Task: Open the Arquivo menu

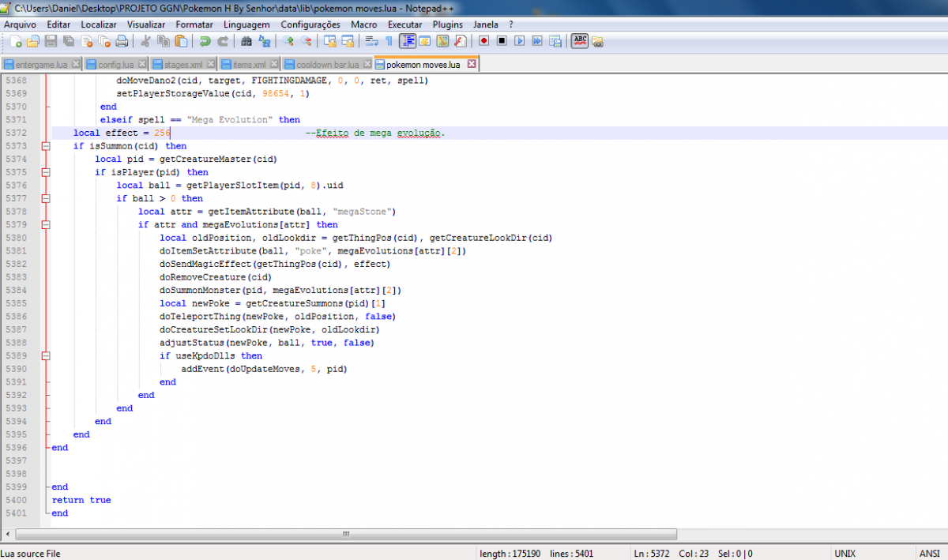Action: point(20,24)
